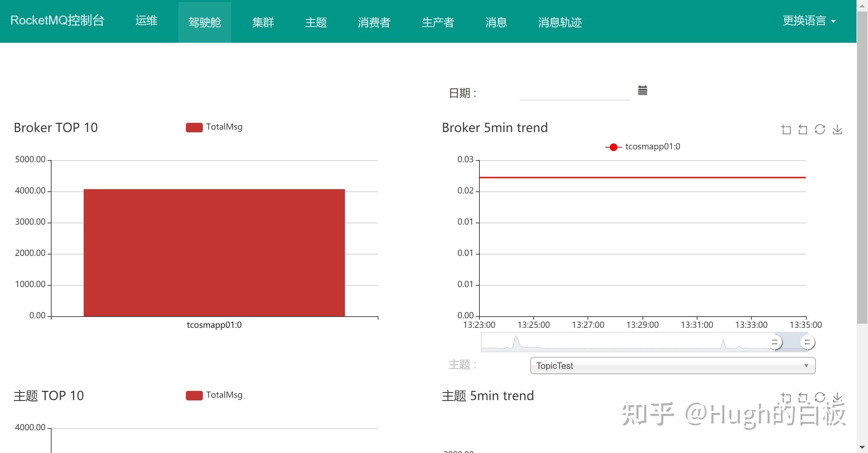Image resolution: width=868 pixels, height=453 pixels.
Task: Toggle the TotalMsg legend on 主题 TOP 10
Action: coord(214,395)
